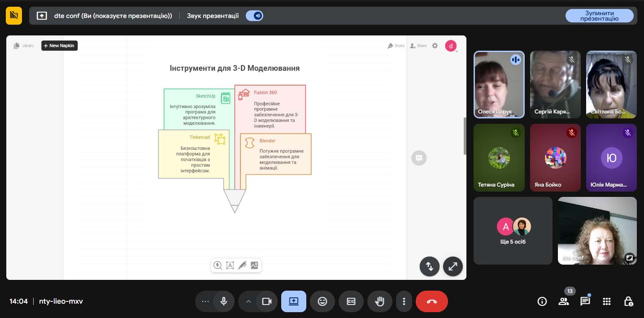Open meeting details info icon
644x318 pixels.
point(542,301)
